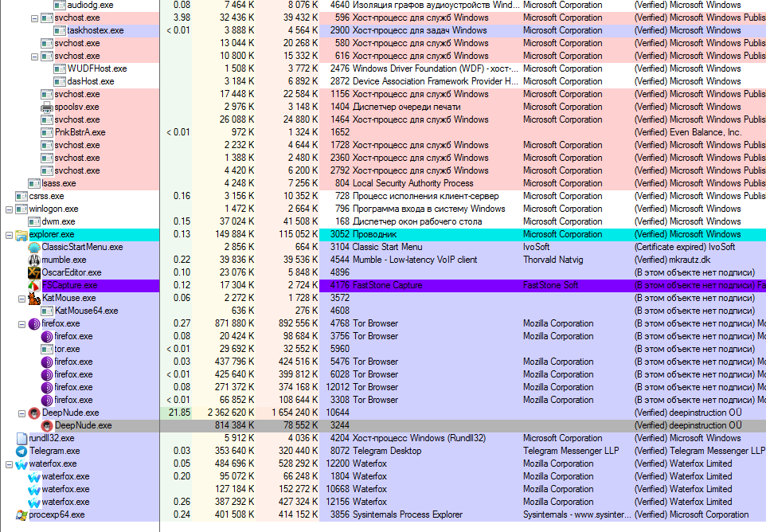Viewport: 766px width, 532px height.
Task: Click the taskhostex.exe process icon
Action: point(60,30)
